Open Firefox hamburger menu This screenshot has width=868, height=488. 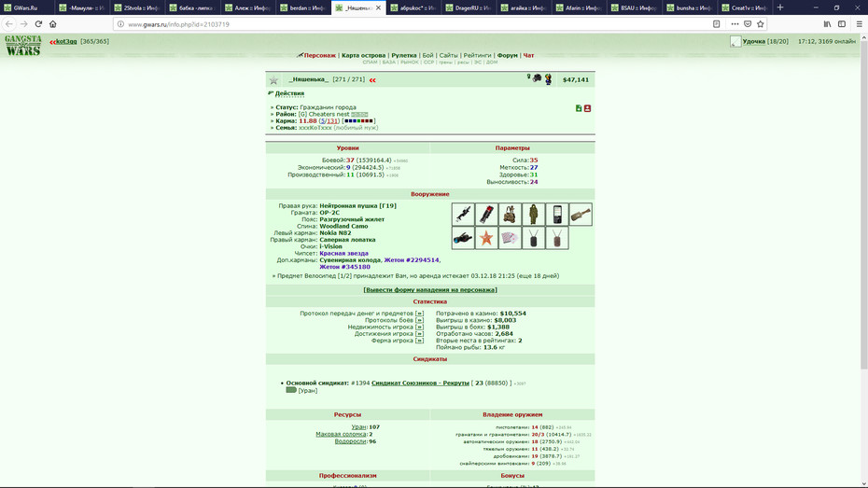pyautogui.click(x=859, y=23)
